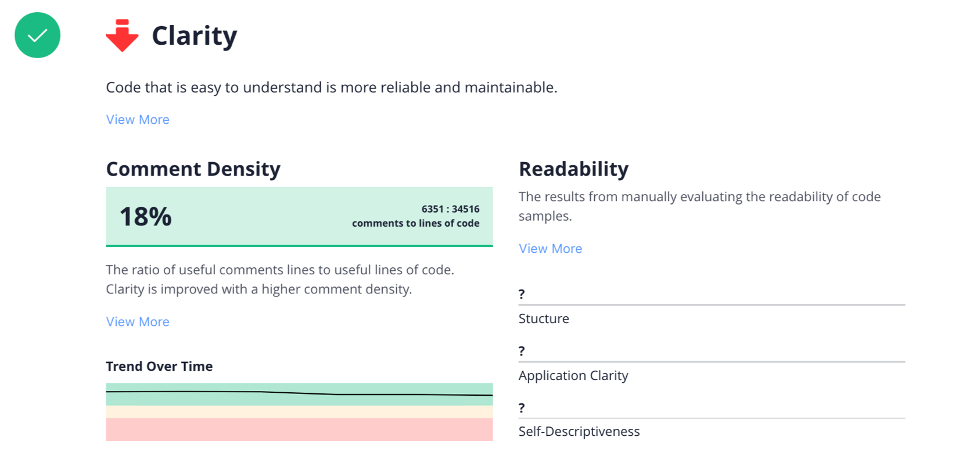Click the question mark above Application Clarity
Viewport: 980px width, 473px height.
click(x=522, y=352)
